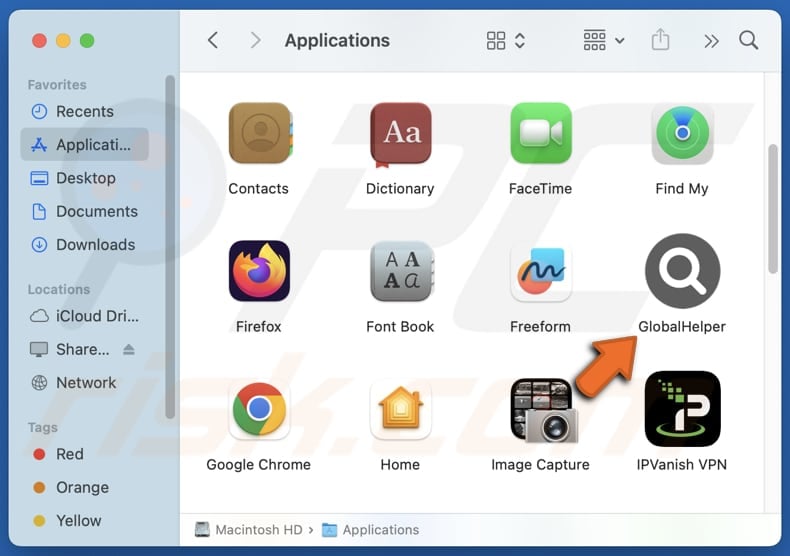Open Documents in the sidebar
The width and height of the screenshot is (790, 556).
[84, 212]
